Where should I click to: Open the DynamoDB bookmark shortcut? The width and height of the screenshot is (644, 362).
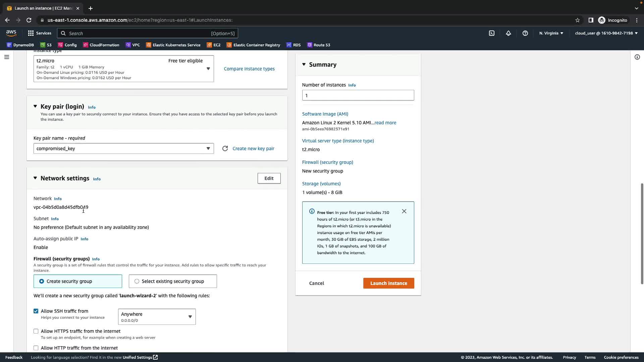coord(20,45)
